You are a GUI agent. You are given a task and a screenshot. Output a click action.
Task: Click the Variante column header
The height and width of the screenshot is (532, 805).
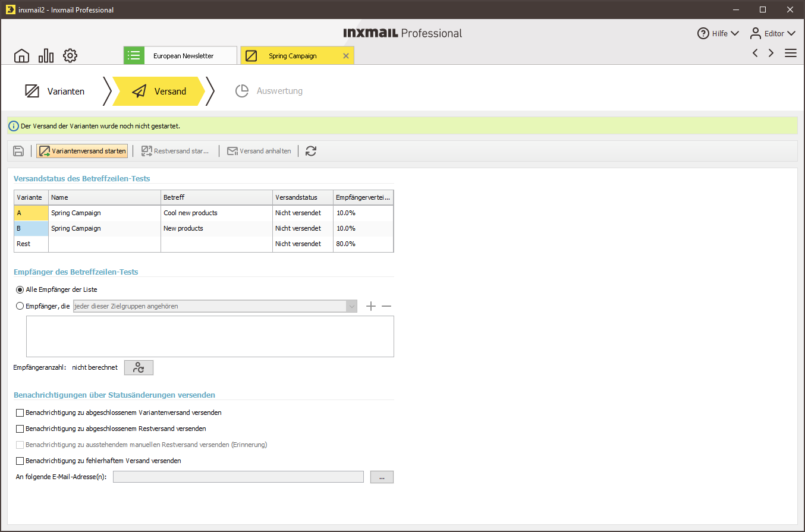[x=31, y=197]
